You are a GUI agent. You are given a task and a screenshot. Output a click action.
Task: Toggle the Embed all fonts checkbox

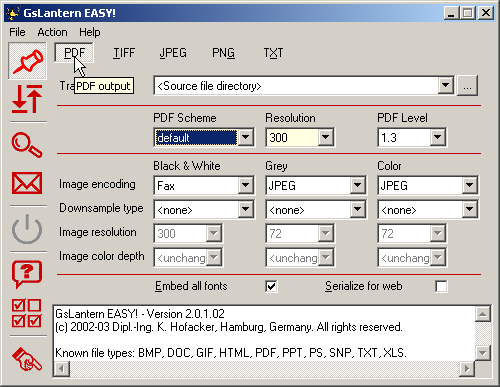click(x=271, y=286)
